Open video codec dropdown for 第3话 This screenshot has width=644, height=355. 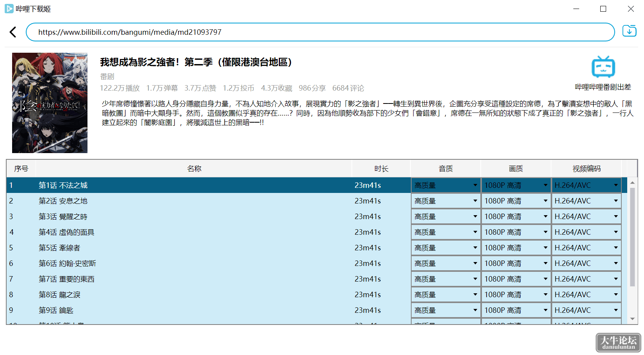point(586,216)
